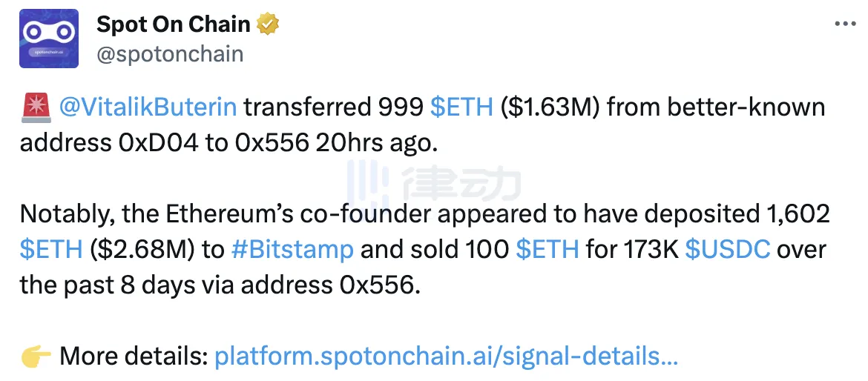Click the 1,602 deposit figure
The image size is (868, 381).
coord(795,213)
